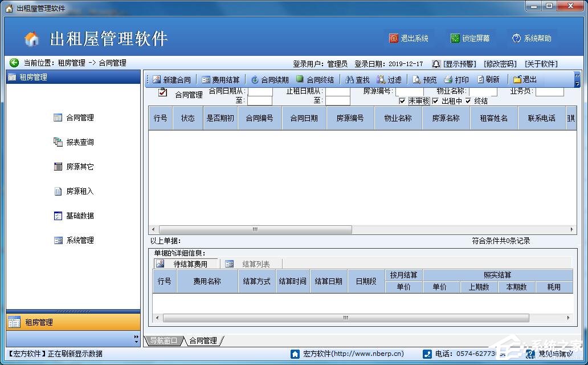The height and width of the screenshot is (365, 588).
Task: Click the 退出系统 button
Action: pyautogui.click(x=409, y=38)
